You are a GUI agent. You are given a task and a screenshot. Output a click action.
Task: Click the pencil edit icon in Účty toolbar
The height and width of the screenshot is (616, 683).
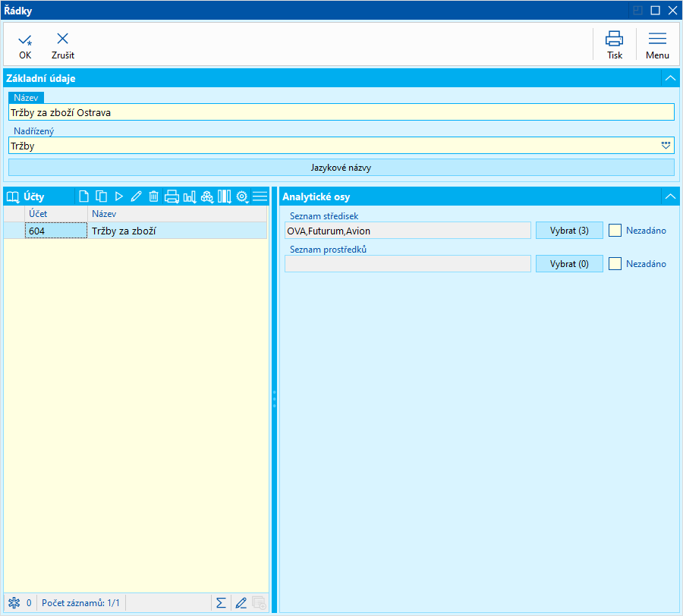tap(136, 196)
